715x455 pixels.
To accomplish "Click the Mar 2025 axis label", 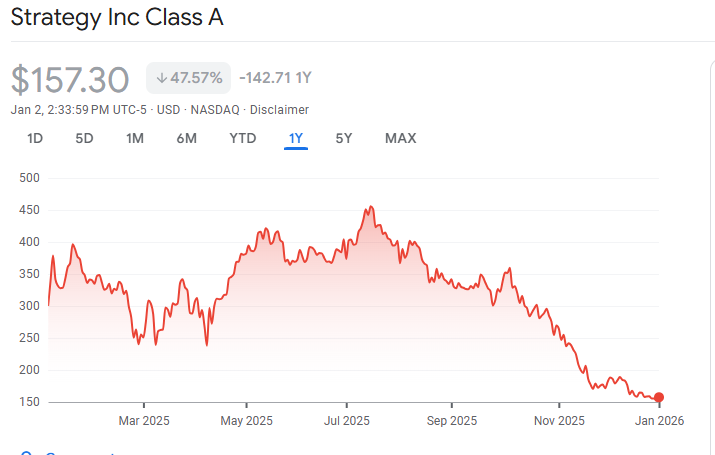I will 144,421.
